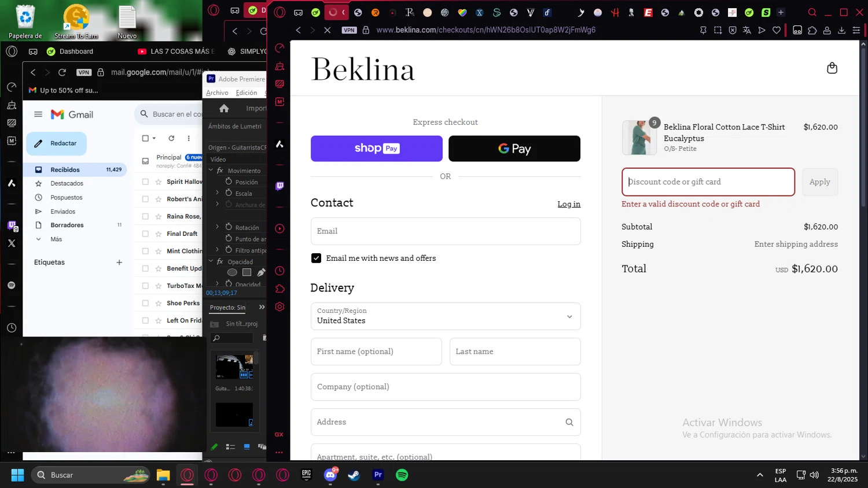Open Gmail select-all dropdown arrow
This screenshot has height=488, width=868.
click(154, 138)
